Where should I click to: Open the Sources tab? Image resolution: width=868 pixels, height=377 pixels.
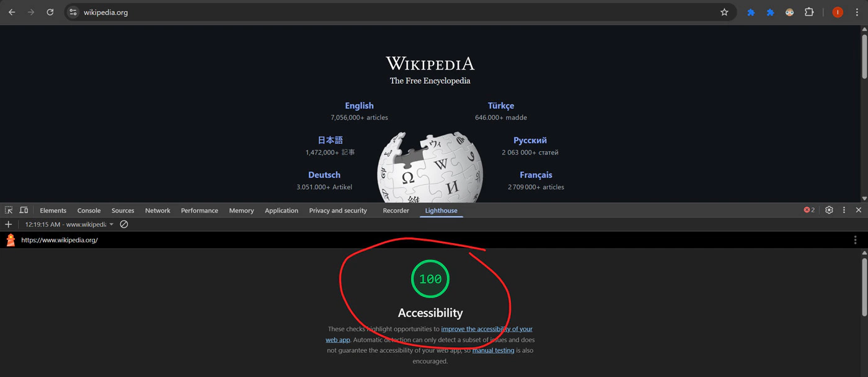coord(123,211)
